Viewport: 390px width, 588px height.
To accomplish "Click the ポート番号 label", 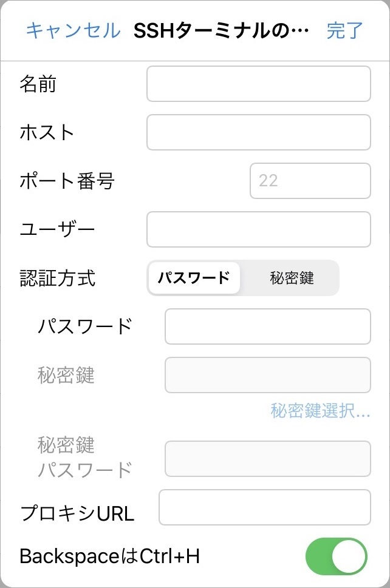I will (x=67, y=181).
